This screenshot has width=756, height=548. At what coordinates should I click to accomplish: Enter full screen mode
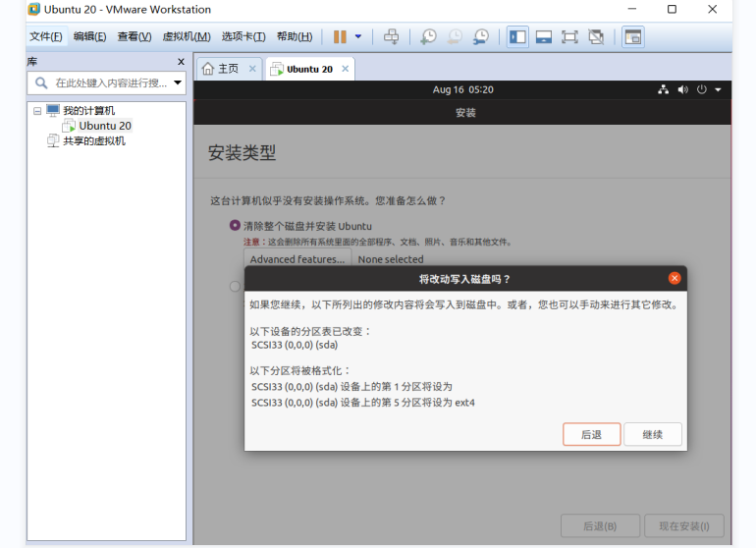(569, 36)
